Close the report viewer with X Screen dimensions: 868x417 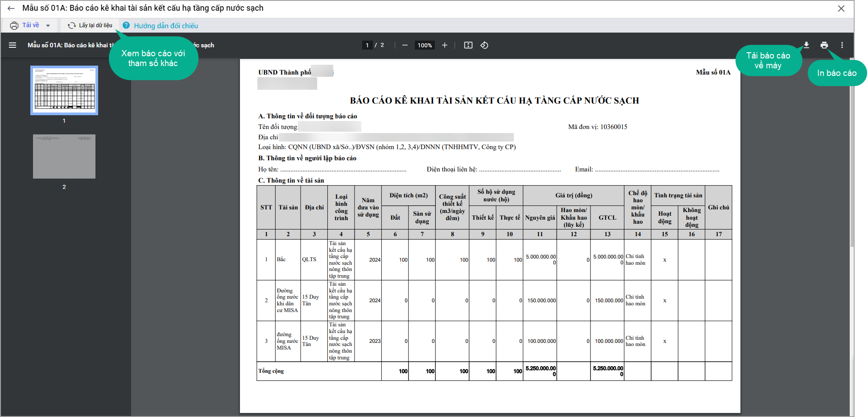841,8
